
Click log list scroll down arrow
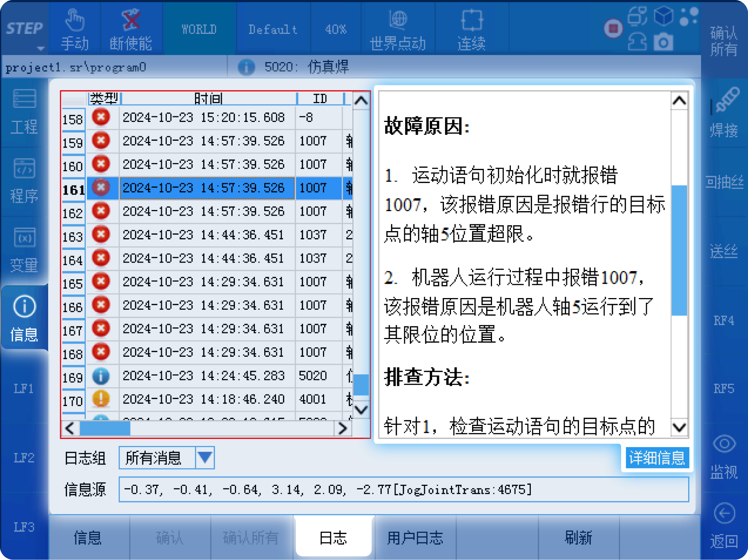click(361, 409)
